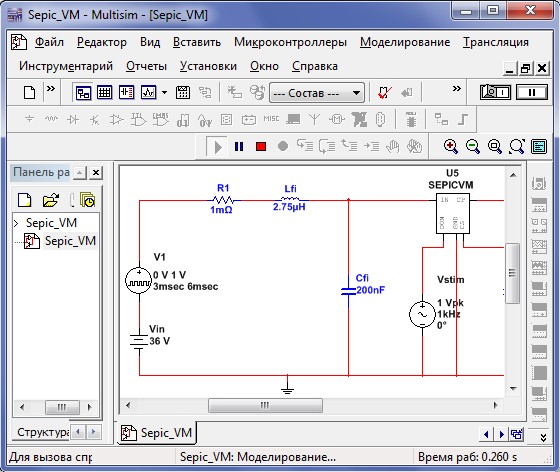Open the Postprocessor icon

182,93
